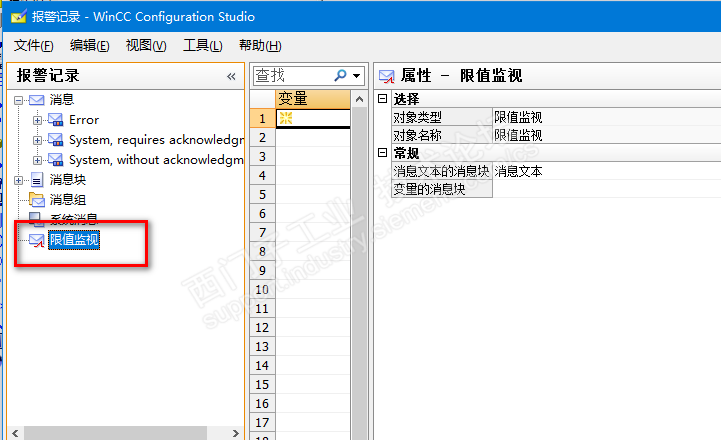Click System requires acknowledgment class icon
The image size is (721, 440).
pyautogui.click(x=56, y=140)
